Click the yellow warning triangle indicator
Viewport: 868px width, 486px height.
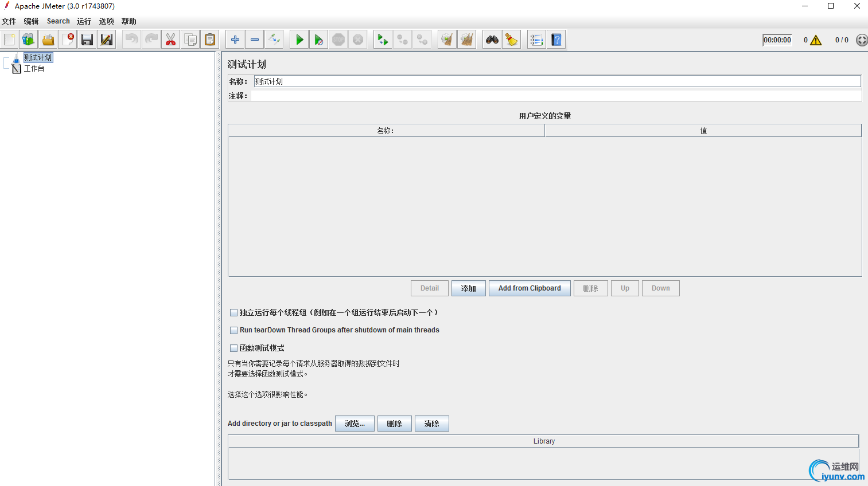click(816, 40)
